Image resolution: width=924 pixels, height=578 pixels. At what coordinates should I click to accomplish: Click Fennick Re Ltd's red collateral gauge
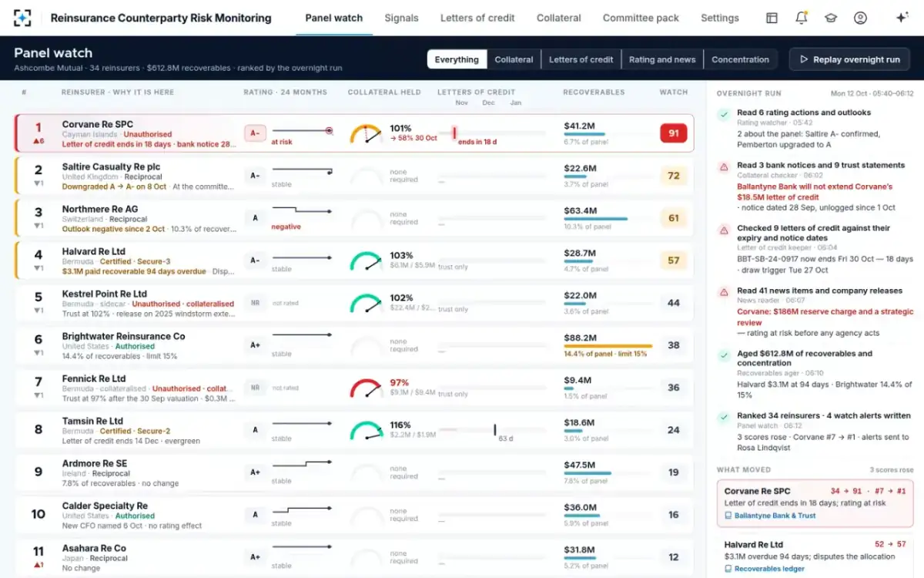367,388
